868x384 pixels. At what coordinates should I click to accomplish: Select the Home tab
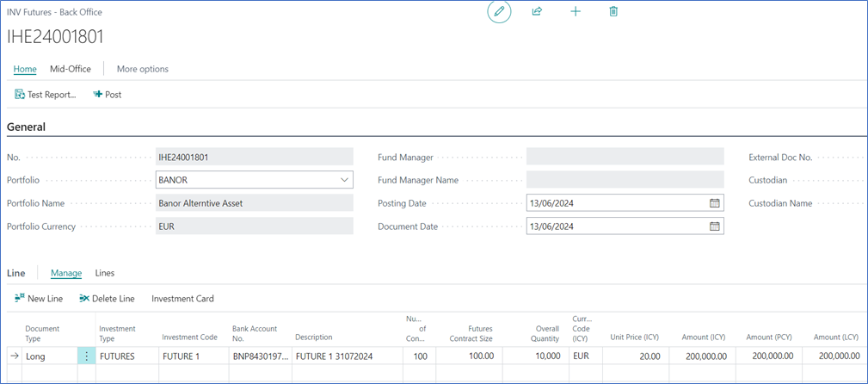(25, 69)
